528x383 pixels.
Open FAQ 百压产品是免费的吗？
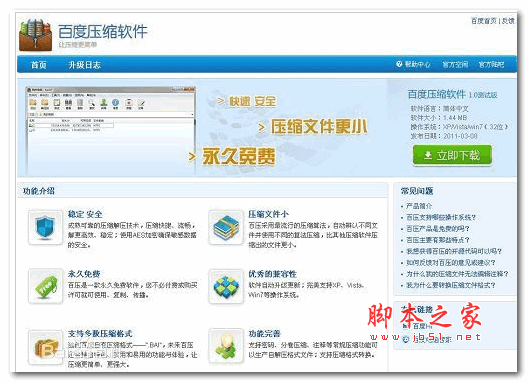coord(438,229)
